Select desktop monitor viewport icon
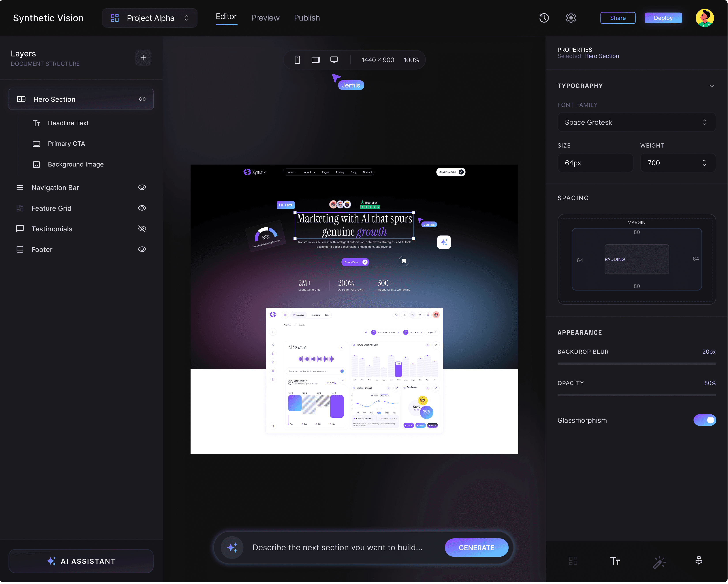This screenshot has width=728, height=584. click(334, 60)
